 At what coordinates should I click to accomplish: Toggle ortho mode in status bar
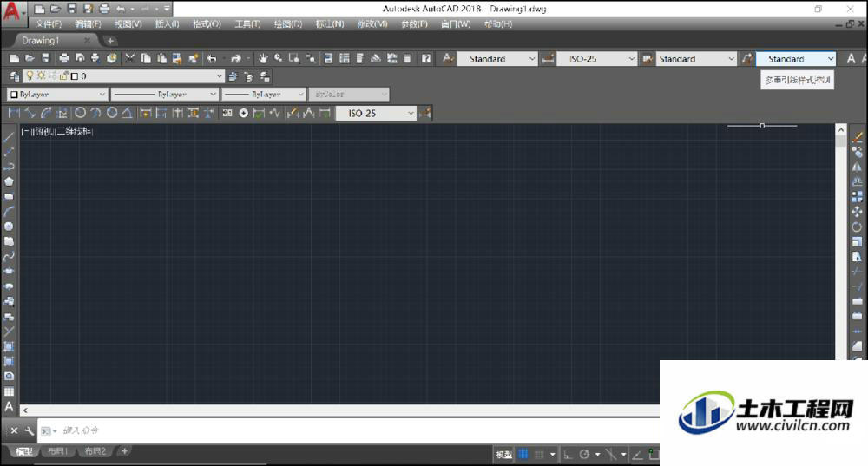coord(568,455)
